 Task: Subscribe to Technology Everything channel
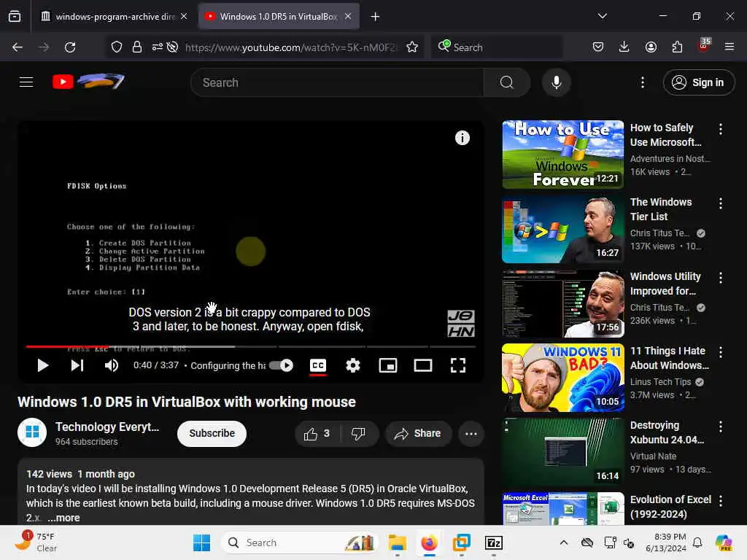coord(212,434)
